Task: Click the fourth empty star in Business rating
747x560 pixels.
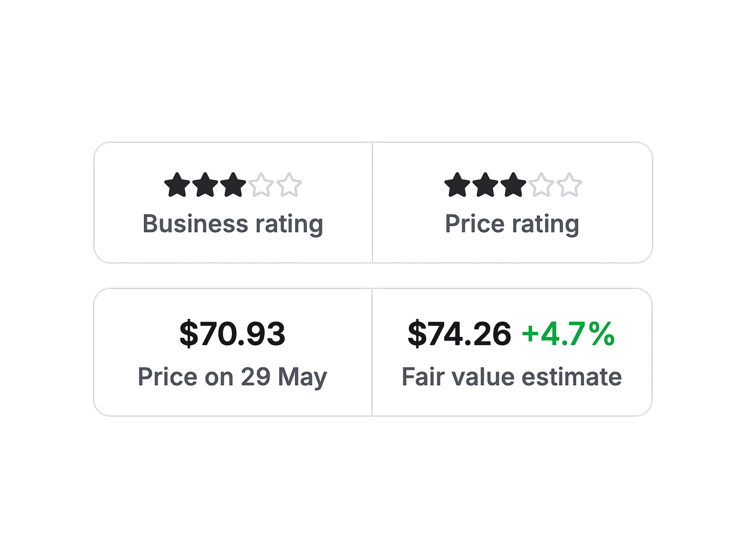Action: [x=261, y=185]
